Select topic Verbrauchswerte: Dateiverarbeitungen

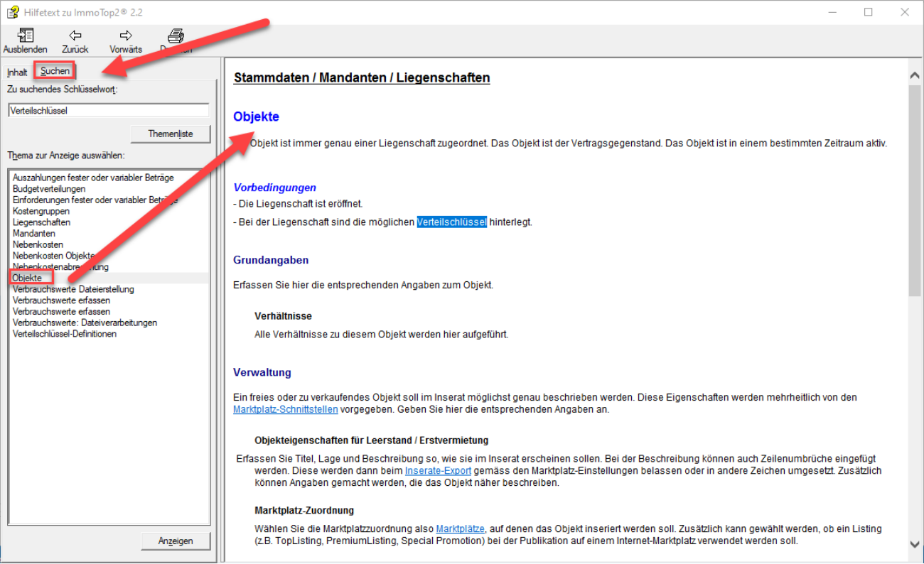click(85, 322)
